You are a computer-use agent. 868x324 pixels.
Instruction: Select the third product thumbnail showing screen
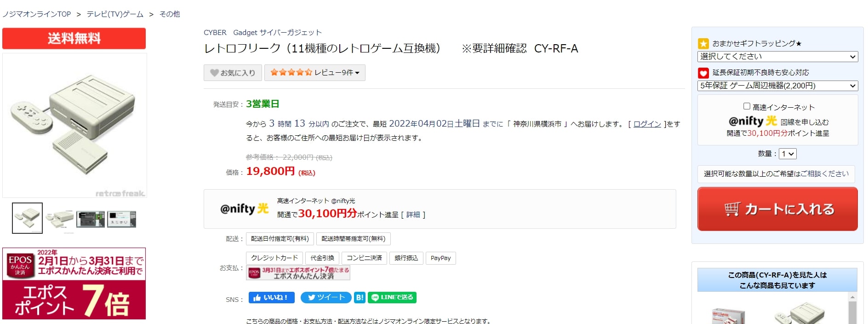click(x=91, y=219)
